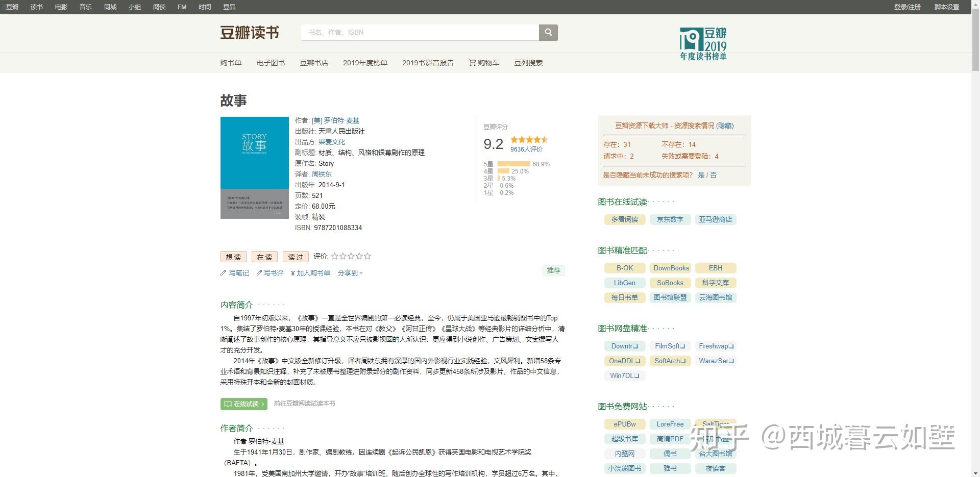Go to FM in the top bar

(182, 7)
